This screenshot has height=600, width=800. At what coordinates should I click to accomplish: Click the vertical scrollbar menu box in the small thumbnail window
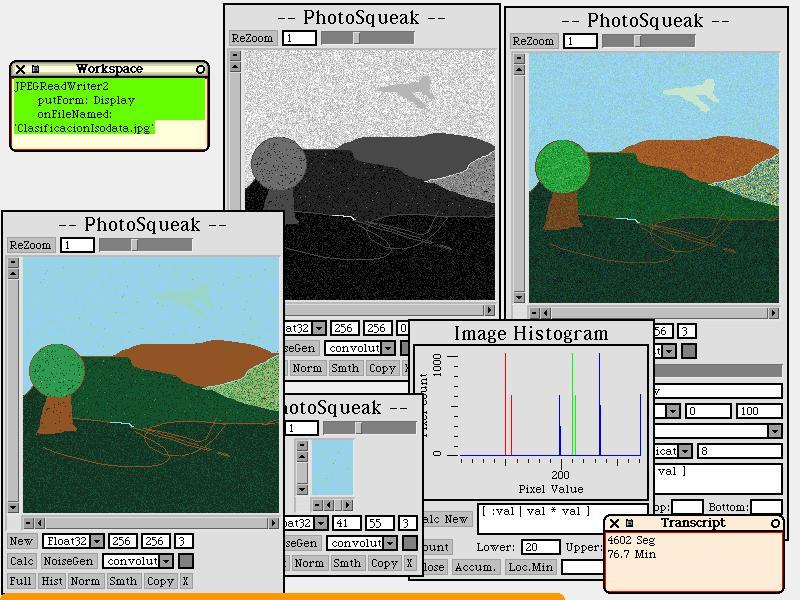tap(302, 445)
